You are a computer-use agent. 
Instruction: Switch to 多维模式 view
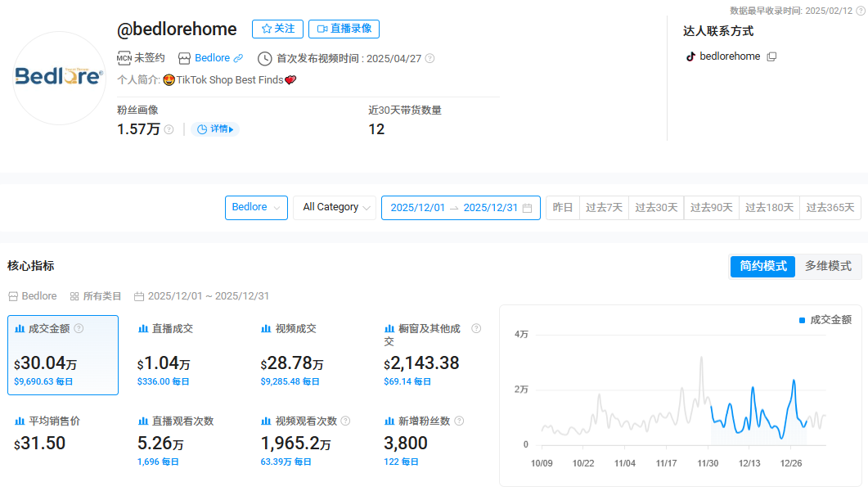coord(830,266)
